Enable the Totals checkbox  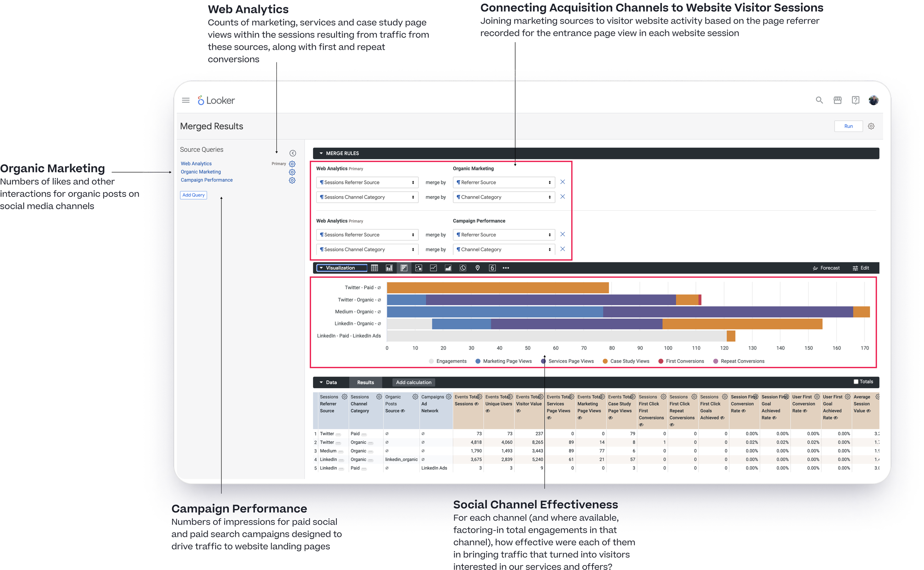click(x=856, y=382)
